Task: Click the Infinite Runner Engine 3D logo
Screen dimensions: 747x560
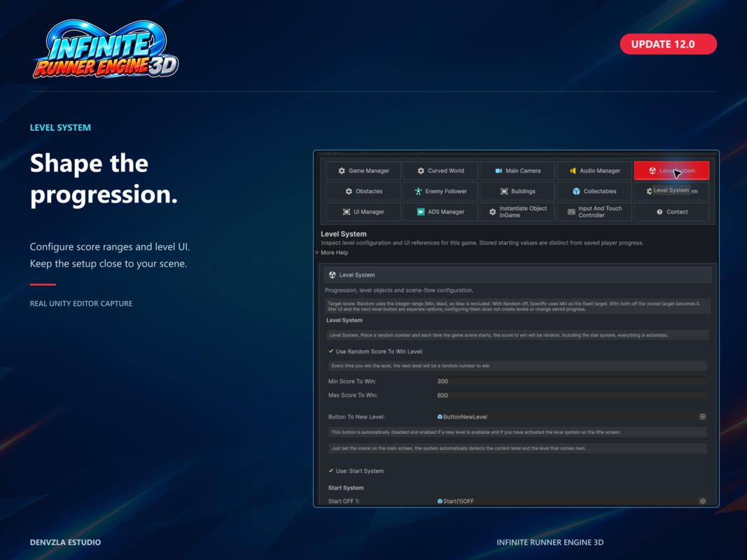Action: (106, 48)
